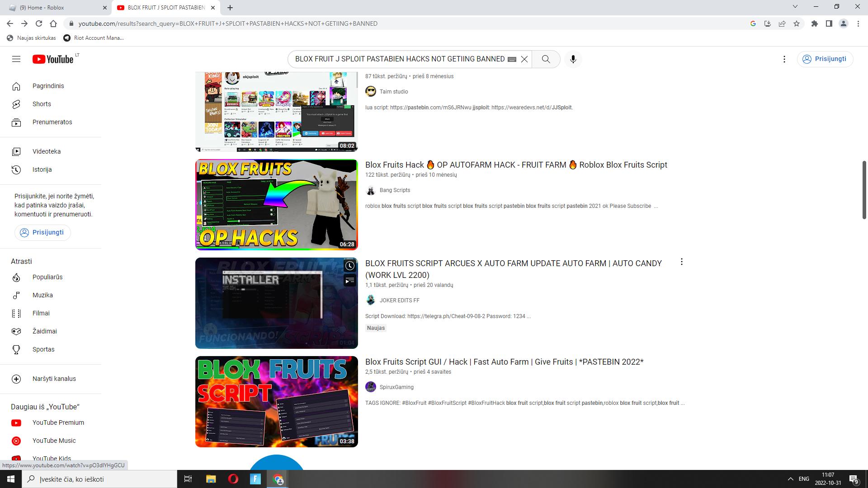Open YouTube settings three-dots menu
Viewport: 868px width, 488px height.
coord(784,59)
